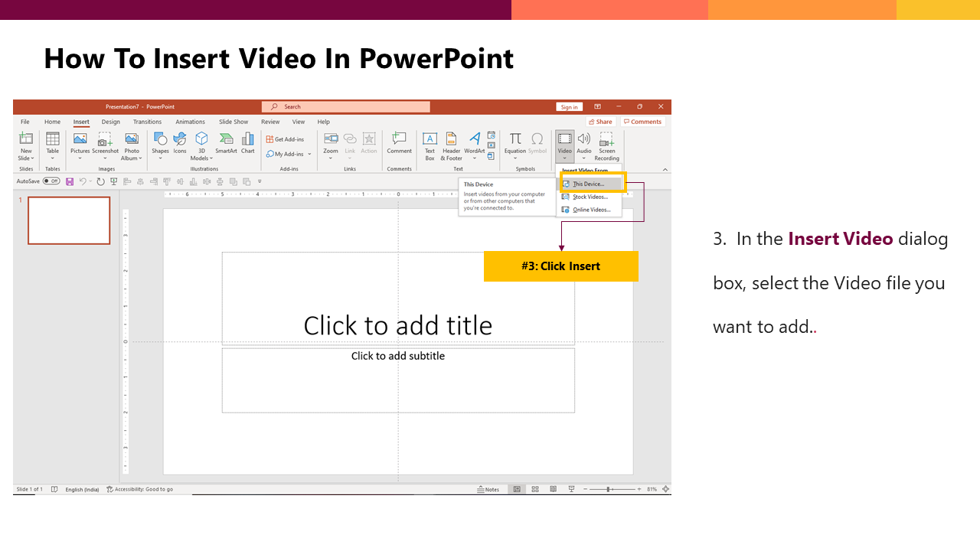Expand the My Add-ins dropdown arrow
Screen dimensions: 980x551
(x=309, y=155)
